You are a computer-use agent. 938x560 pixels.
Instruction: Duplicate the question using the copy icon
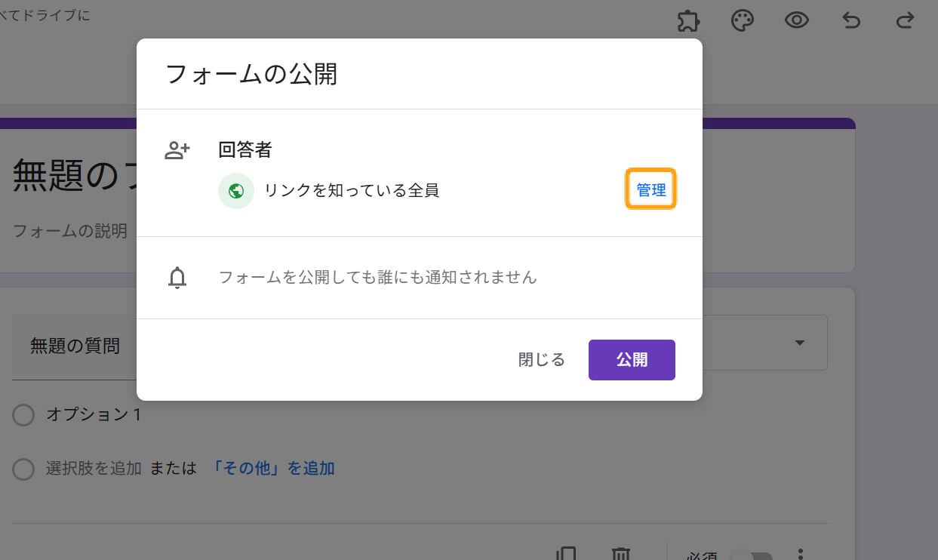coord(566,555)
